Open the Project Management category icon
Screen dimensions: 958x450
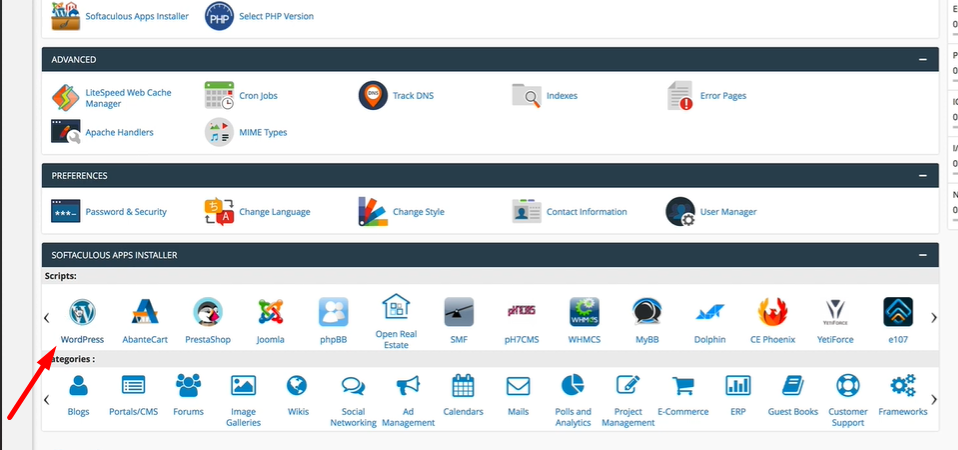628,386
